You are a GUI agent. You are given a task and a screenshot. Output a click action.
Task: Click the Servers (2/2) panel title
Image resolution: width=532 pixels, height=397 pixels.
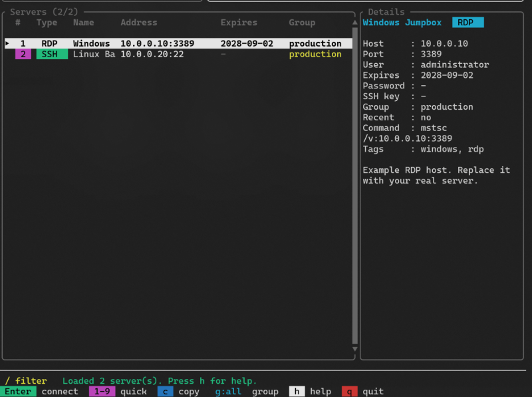tap(44, 12)
